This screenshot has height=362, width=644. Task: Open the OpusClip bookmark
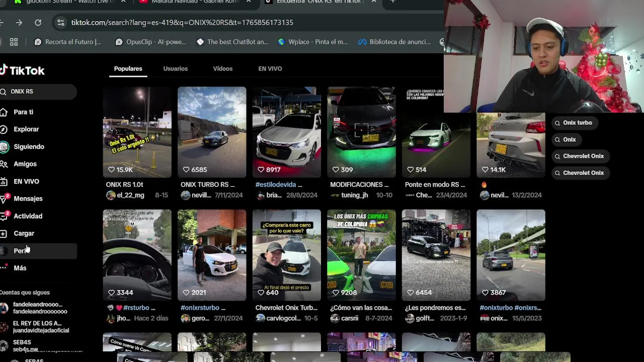point(150,42)
